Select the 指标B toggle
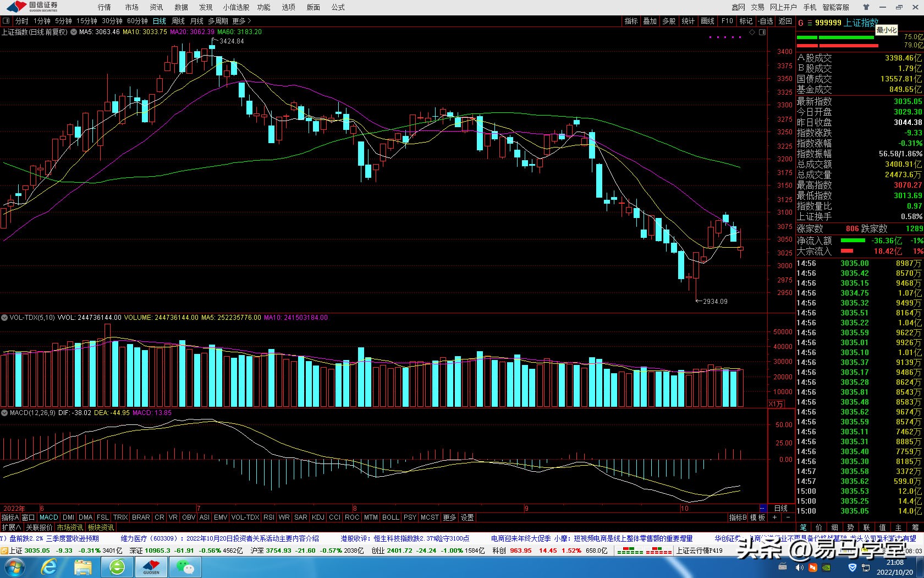 738,517
